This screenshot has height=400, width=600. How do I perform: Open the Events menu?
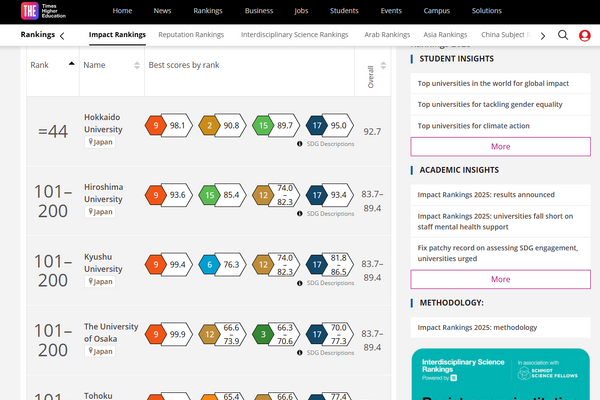[391, 11]
